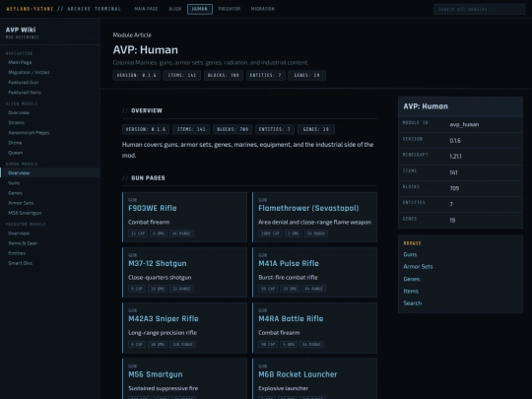Click Guns in the Browse panel
This screenshot has height=399, width=532.
tap(410, 254)
